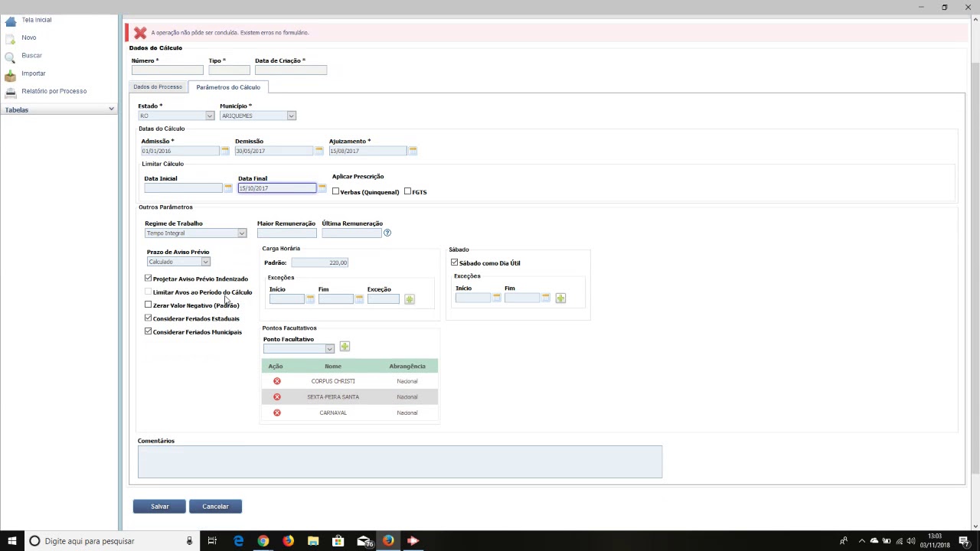Image resolution: width=980 pixels, height=551 pixels.
Task: Open Relatório por Processo link
Action: point(54,91)
